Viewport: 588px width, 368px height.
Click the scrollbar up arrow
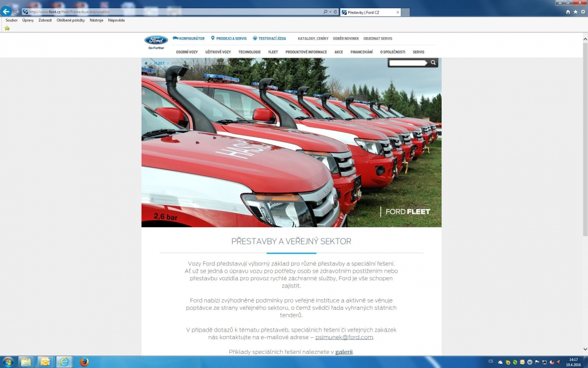(586, 39)
